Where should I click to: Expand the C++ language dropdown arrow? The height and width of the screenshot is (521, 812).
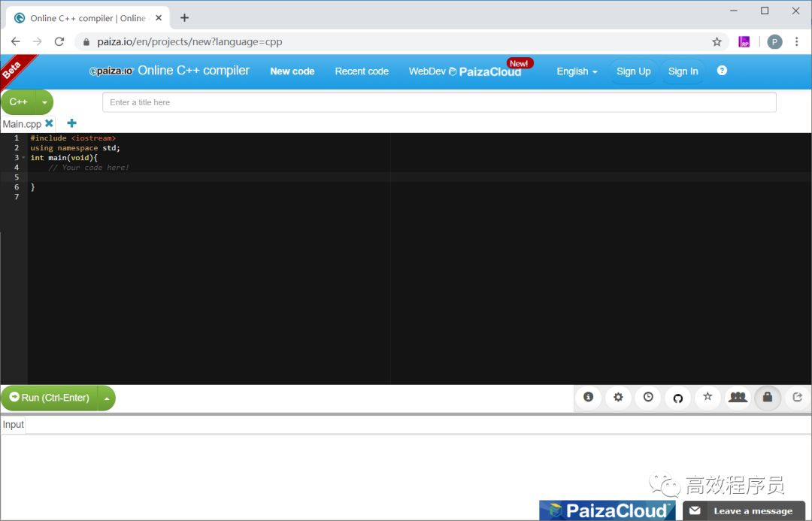(x=44, y=102)
